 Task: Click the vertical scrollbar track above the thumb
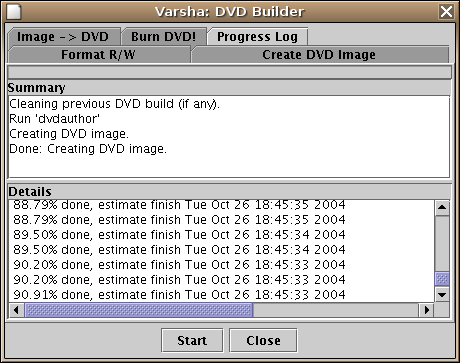[442, 243]
